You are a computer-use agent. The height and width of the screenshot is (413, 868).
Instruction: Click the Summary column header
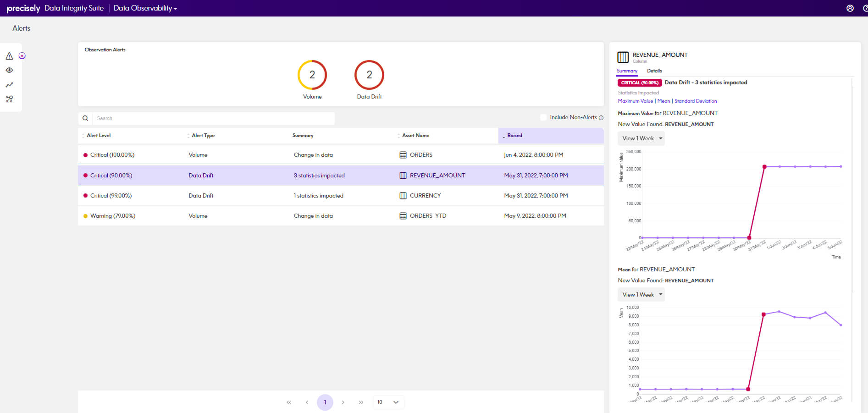click(x=303, y=136)
